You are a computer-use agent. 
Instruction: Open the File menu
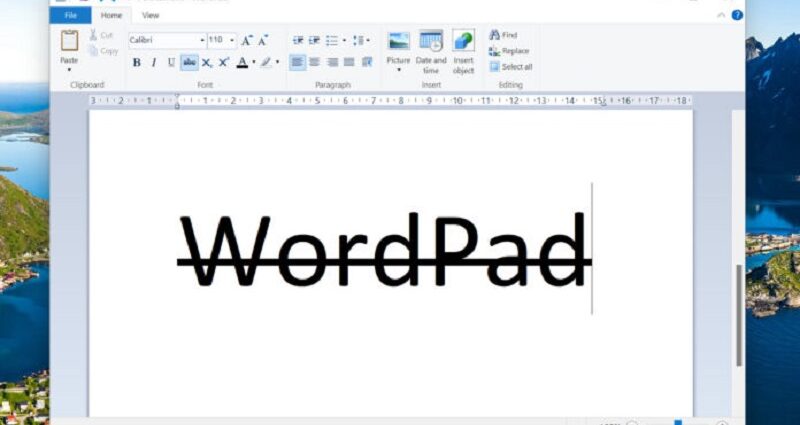click(70, 15)
